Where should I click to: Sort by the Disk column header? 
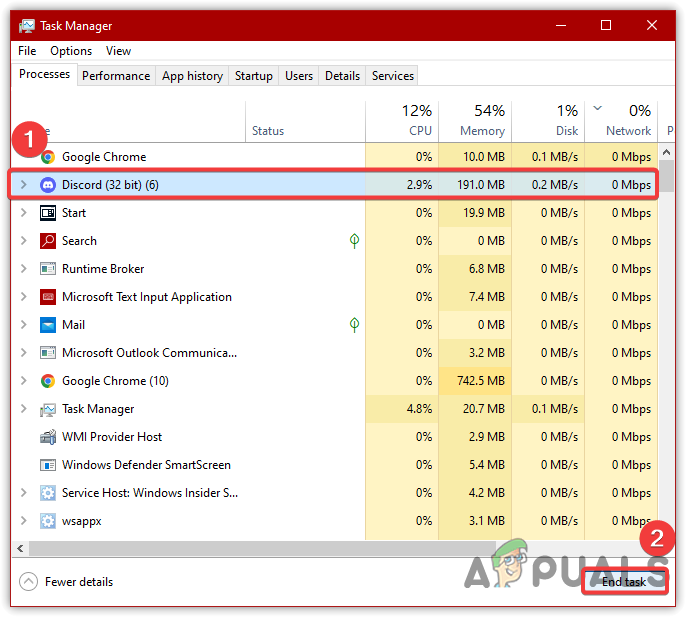coord(548,121)
